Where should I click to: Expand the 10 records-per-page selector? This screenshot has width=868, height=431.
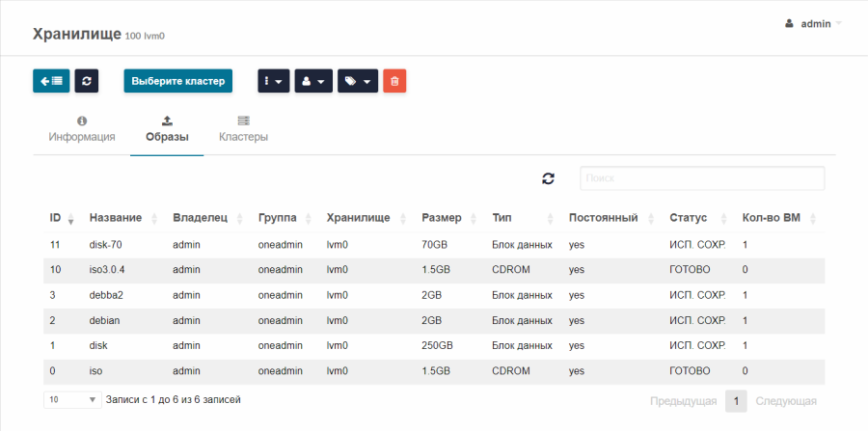(x=72, y=399)
